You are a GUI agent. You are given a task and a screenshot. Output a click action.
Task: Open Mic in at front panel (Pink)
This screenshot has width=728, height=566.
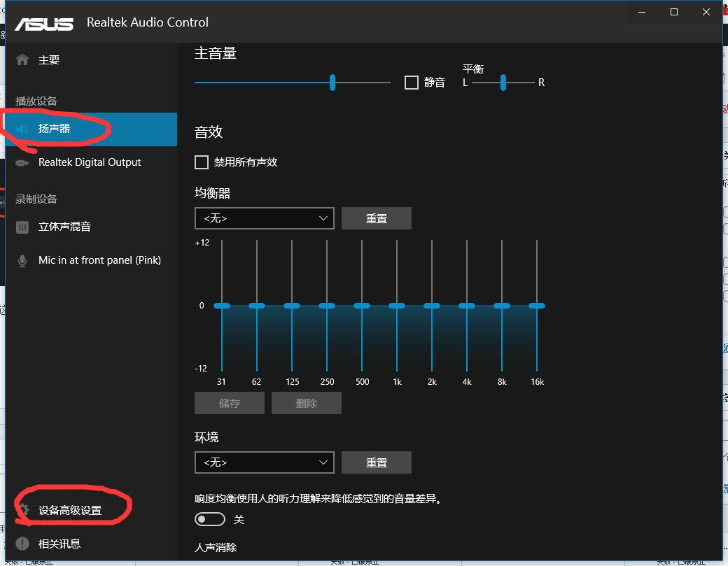point(99,260)
